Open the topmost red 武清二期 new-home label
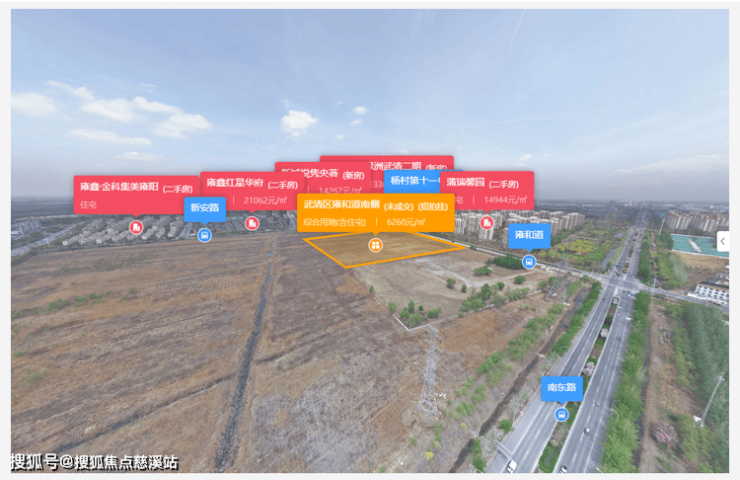 pos(387,162)
